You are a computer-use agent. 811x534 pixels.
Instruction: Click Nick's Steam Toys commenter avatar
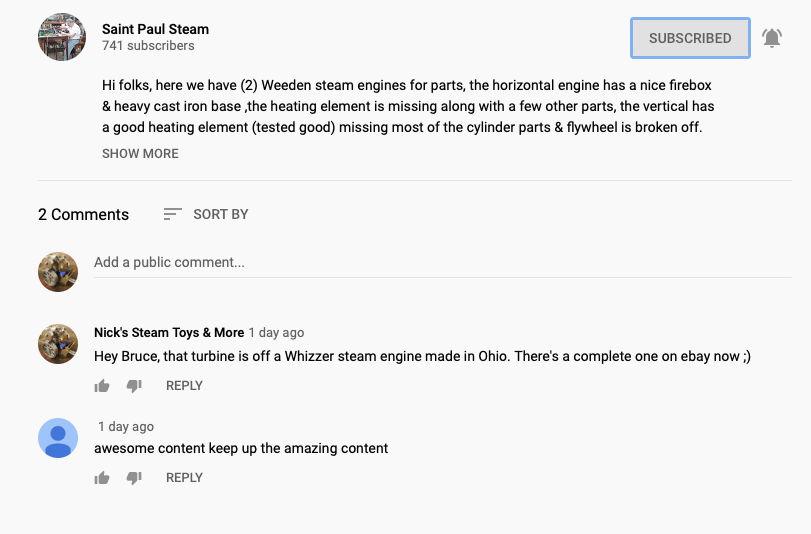tap(58, 344)
